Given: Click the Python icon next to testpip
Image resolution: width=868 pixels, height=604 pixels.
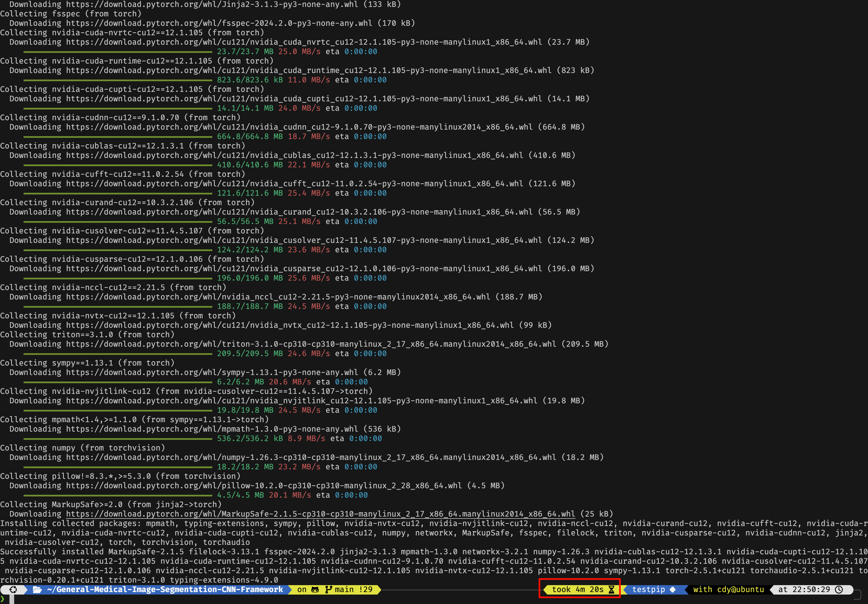Looking at the screenshot, I should 673,590.
